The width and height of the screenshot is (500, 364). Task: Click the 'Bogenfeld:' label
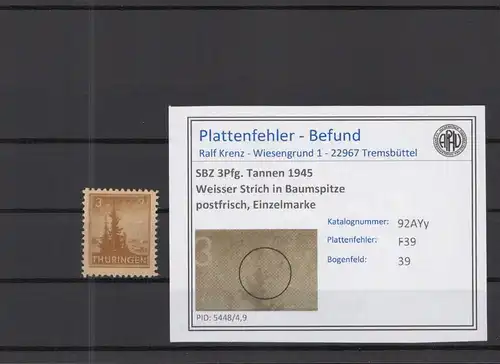click(347, 259)
